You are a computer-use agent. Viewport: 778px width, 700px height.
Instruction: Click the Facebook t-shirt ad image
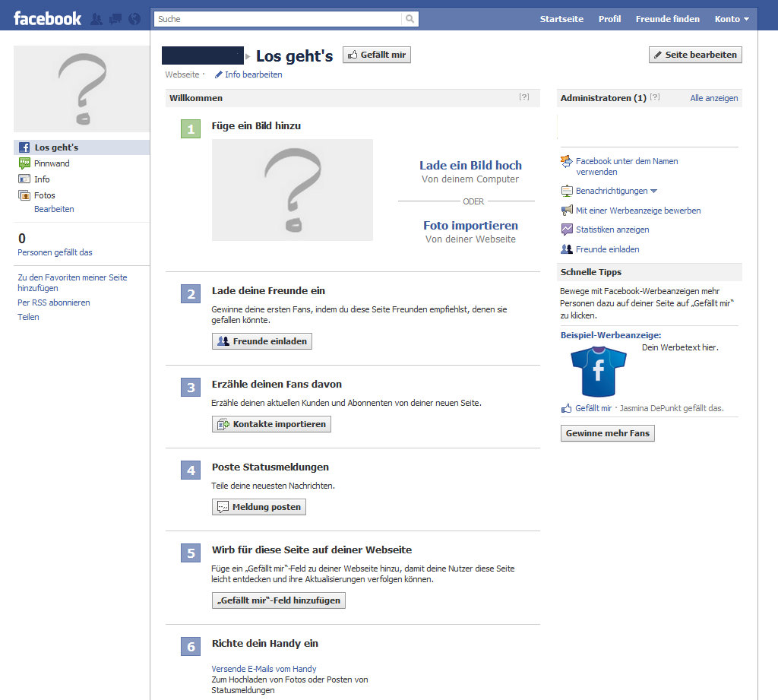click(x=599, y=372)
